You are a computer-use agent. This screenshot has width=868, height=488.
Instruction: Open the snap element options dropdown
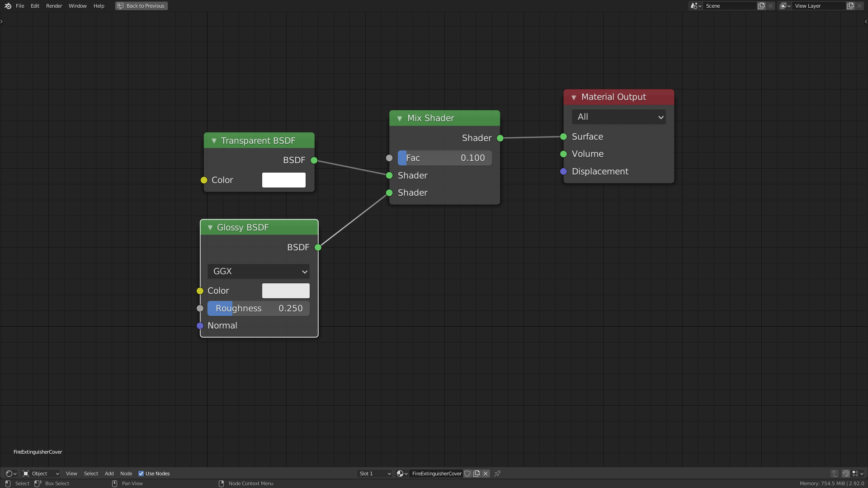858,474
